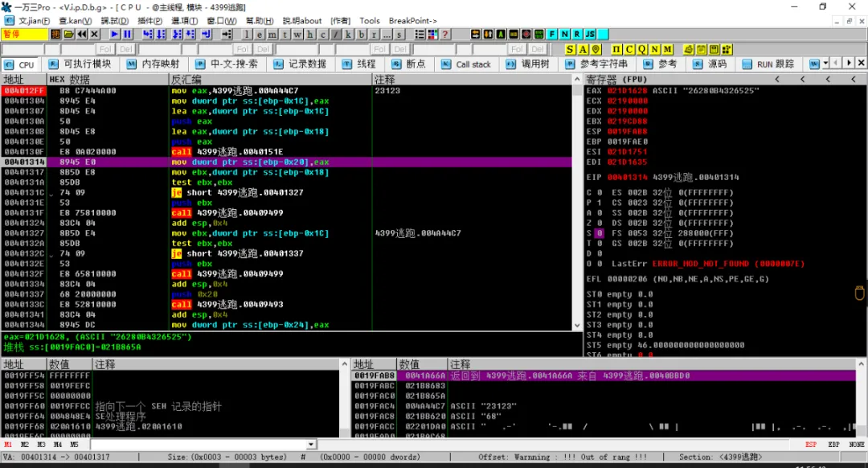Open the Tools menu
This screenshot has height=468, width=868.
point(369,20)
